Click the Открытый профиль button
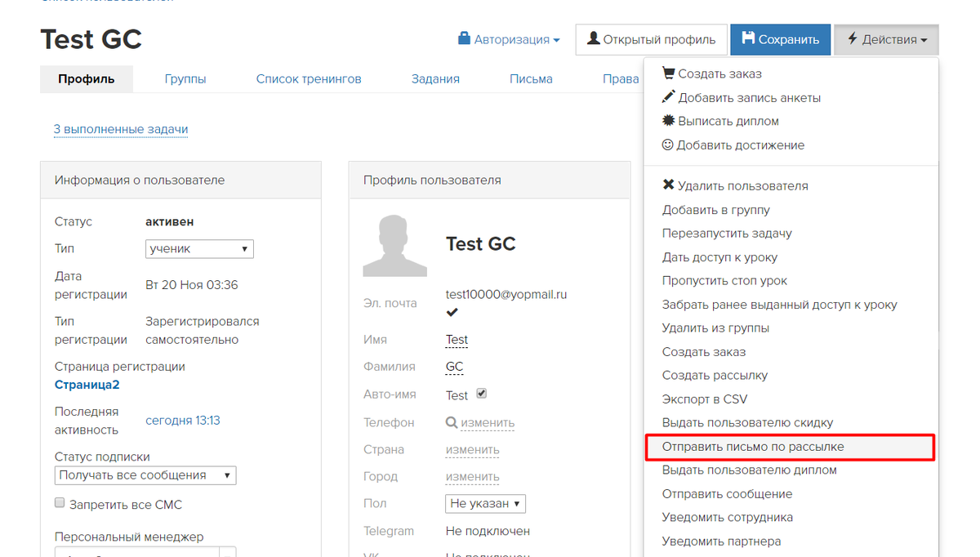This screenshot has width=980, height=557. point(651,39)
